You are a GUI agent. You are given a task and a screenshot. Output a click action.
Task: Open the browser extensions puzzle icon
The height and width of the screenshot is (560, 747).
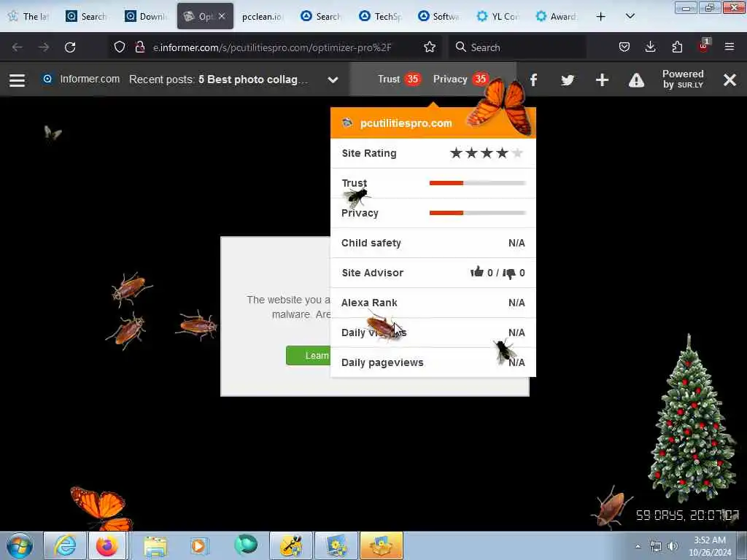click(x=677, y=47)
